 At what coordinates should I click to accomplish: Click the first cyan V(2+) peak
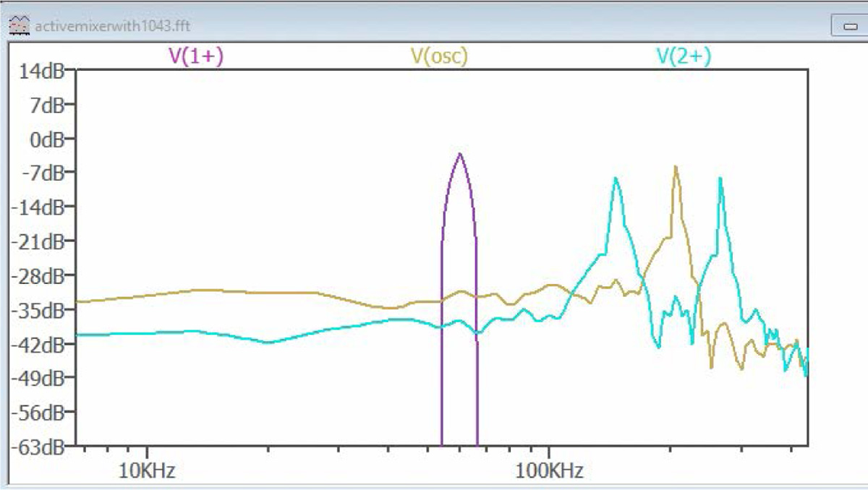[x=616, y=178]
